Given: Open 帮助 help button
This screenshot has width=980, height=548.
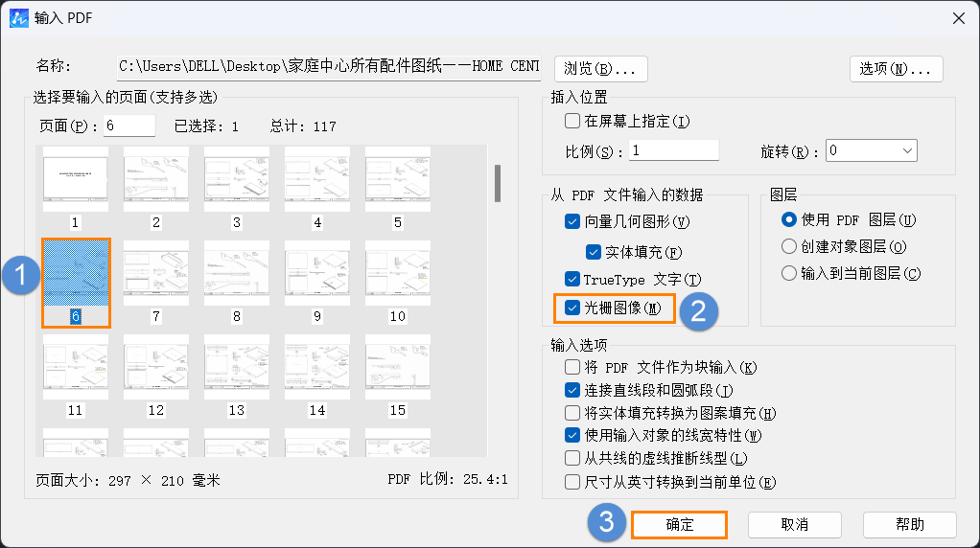Looking at the screenshot, I should pos(909,524).
